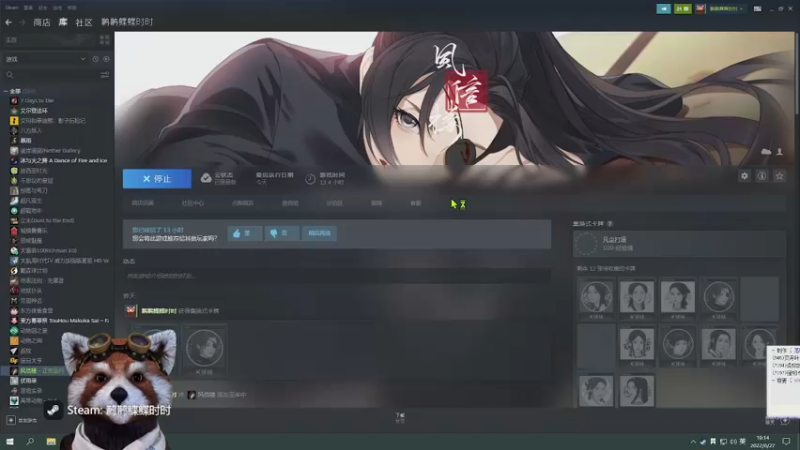Image resolution: width=800 pixels, height=450 pixels.
Task: Collapse the 全部 games group
Action: point(6,91)
